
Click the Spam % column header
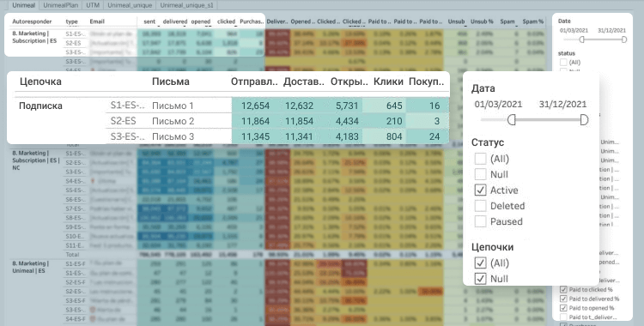click(x=533, y=21)
